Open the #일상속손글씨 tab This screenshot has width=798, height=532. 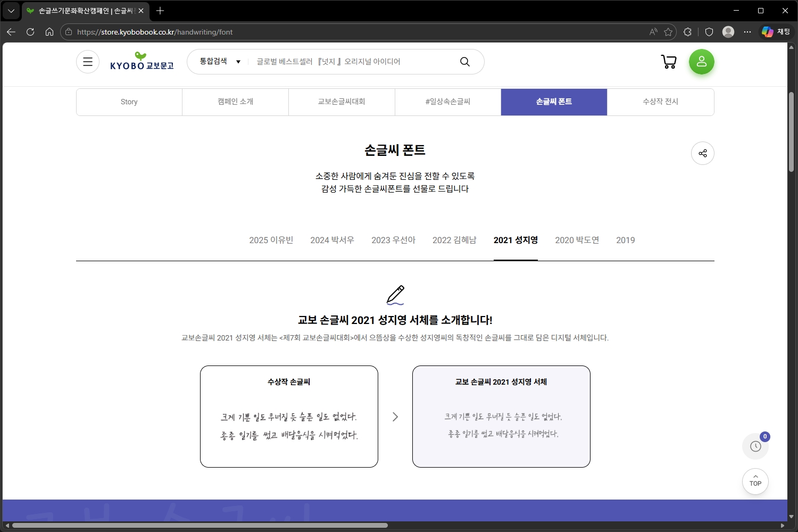pyautogui.click(x=448, y=102)
